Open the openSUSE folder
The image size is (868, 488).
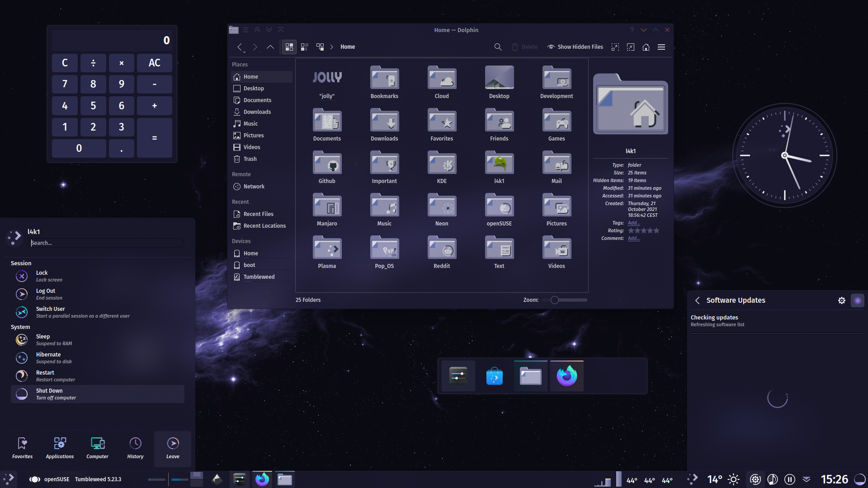pyautogui.click(x=499, y=210)
